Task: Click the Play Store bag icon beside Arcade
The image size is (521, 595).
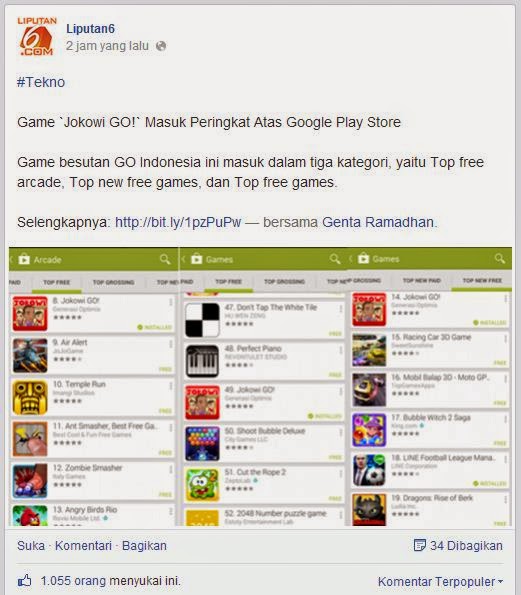Action: click(x=24, y=259)
